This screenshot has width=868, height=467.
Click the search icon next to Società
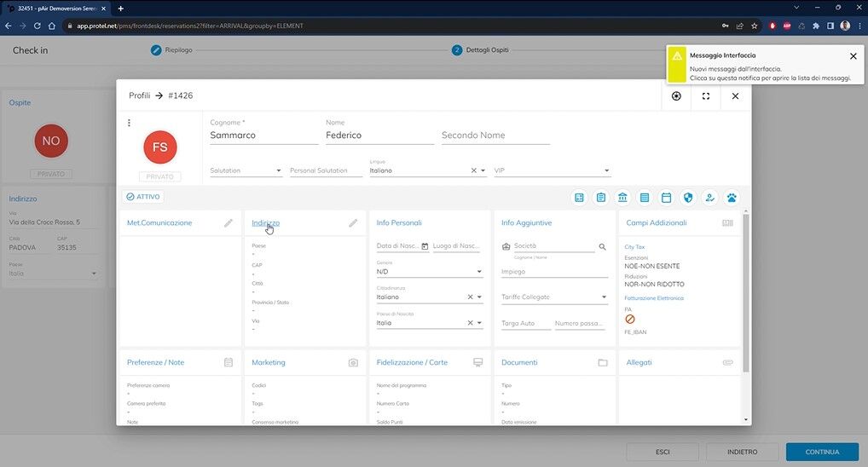602,247
